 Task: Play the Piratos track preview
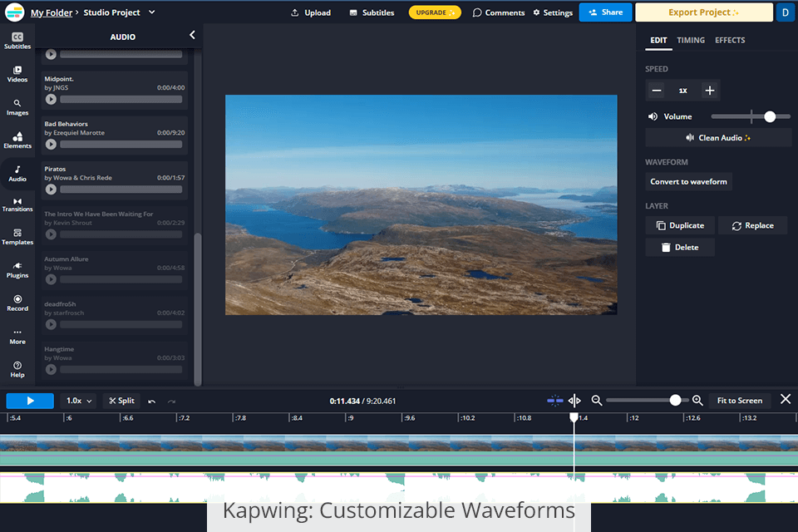pos(51,190)
